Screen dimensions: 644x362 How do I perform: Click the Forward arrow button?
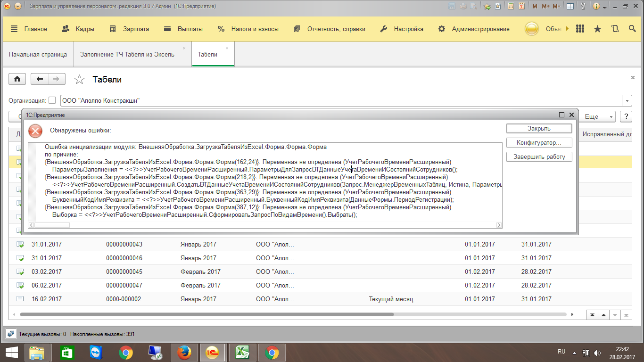[x=57, y=79]
